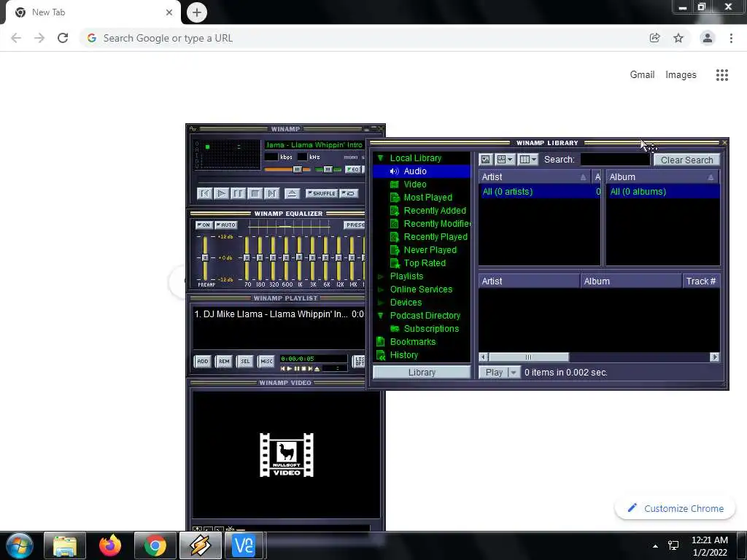Open Subscriptions under Podcast Directory

tap(431, 329)
